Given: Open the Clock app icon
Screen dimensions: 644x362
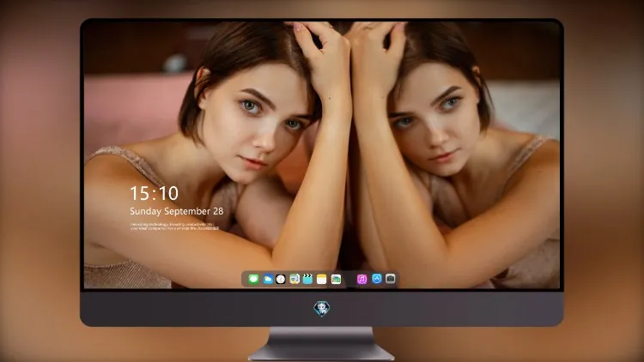Looking at the screenshot, I should click(281, 280).
